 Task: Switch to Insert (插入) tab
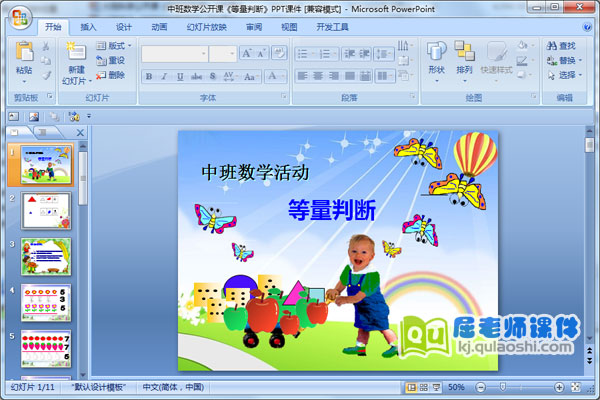click(x=88, y=27)
